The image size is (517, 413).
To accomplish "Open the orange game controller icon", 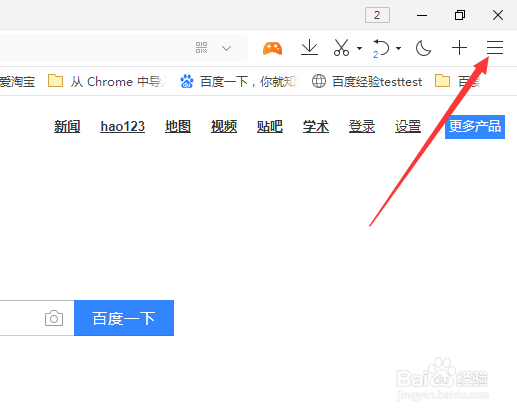I will [x=273, y=48].
